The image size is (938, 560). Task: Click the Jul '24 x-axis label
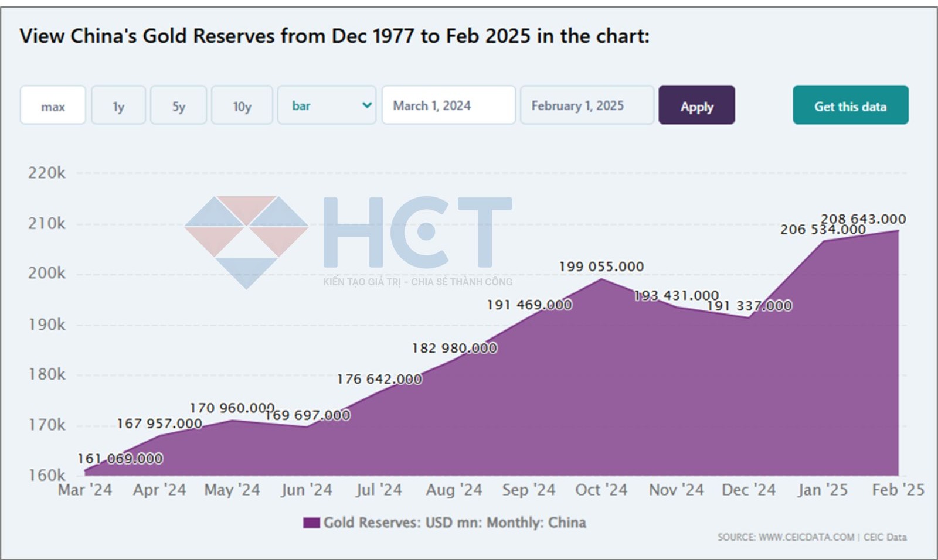click(x=379, y=490)
